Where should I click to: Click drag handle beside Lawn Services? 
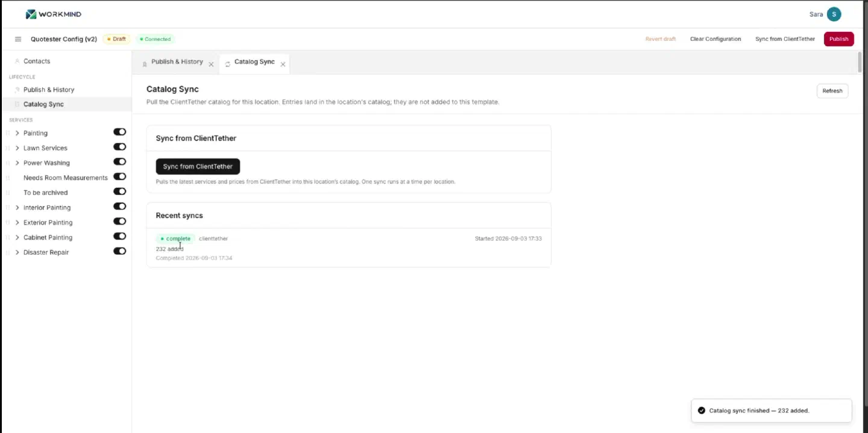8,148
